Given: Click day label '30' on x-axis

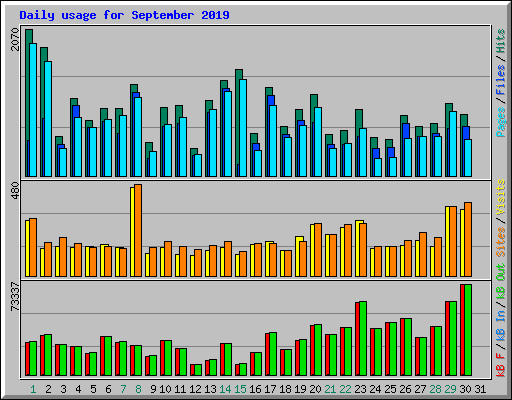Looking at the screenshot, I should 465,389.
